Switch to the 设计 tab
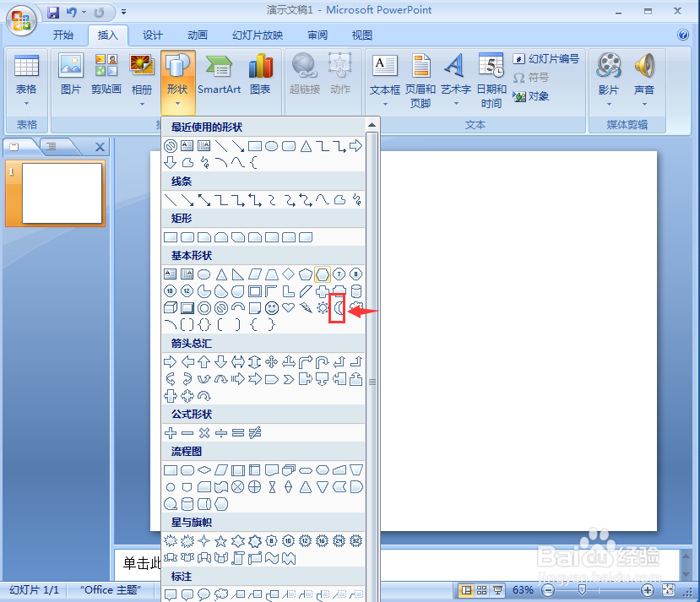The width and height of the screenshot is (700, 602). [x=153, y=35]
